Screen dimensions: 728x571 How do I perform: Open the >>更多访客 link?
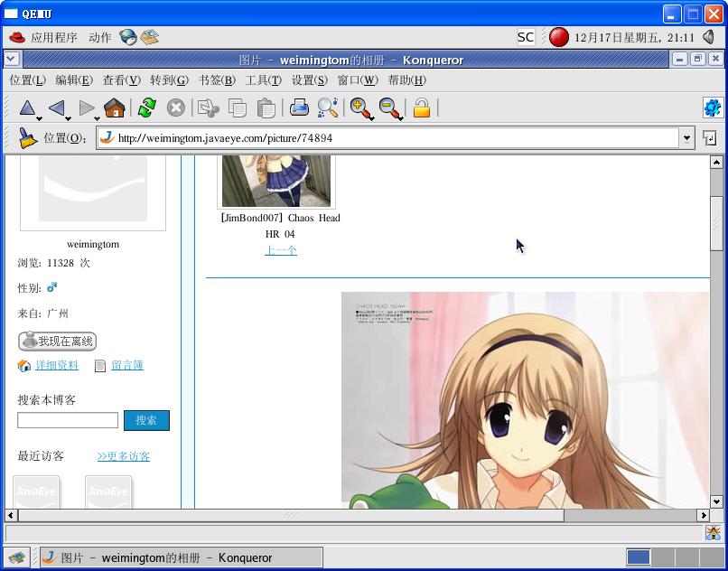[123, 456]
